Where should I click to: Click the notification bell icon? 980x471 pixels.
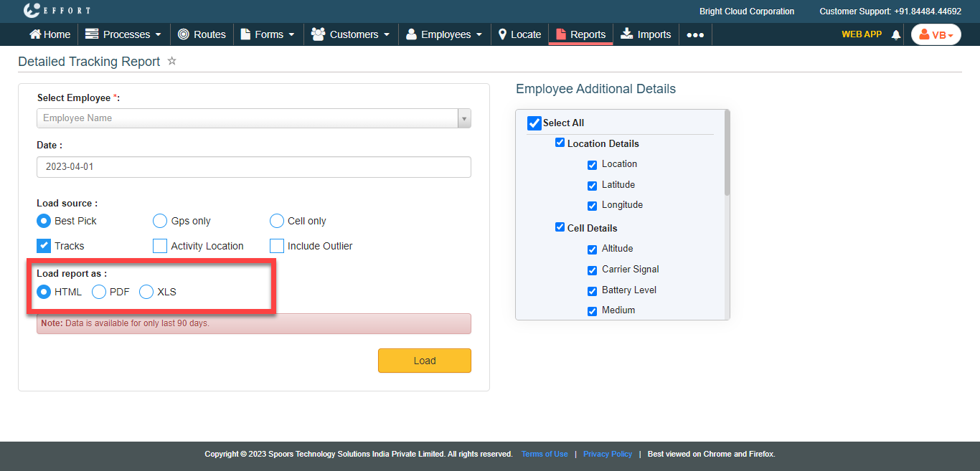tap(895, 34)
